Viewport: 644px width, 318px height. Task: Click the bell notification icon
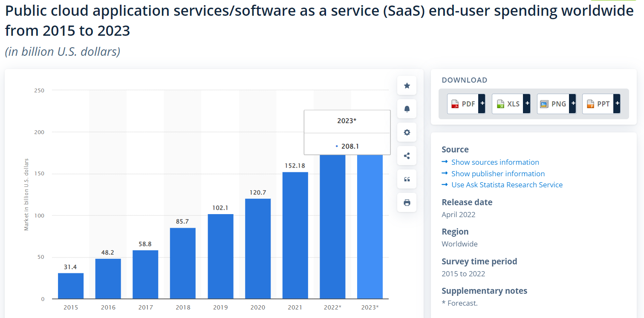[407, 109]
